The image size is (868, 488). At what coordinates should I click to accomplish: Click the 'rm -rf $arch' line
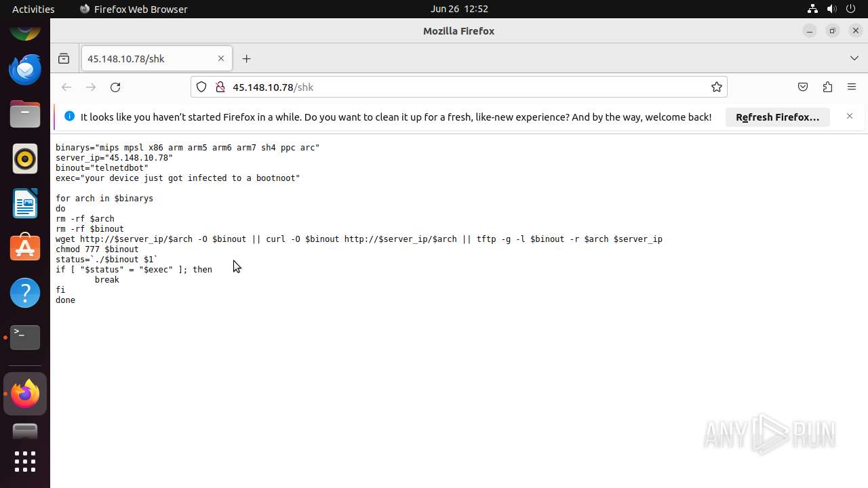pyautogui.click(x=85, y=218)
